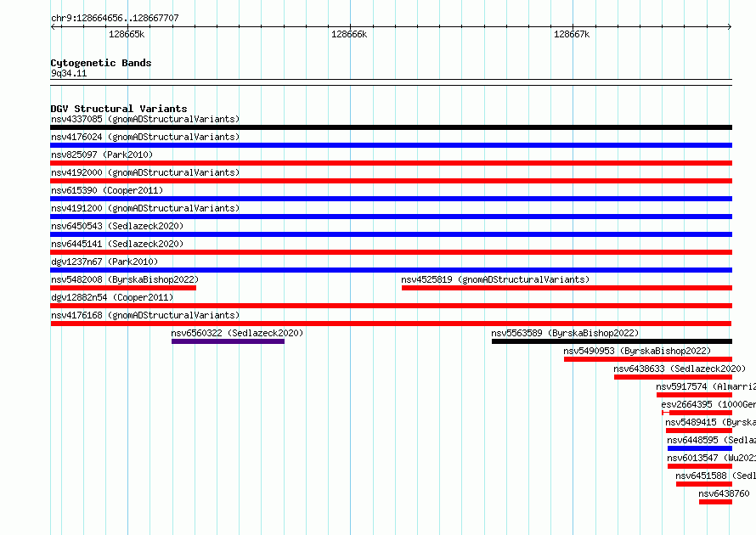Open variant nsv4192000 label

(145, 172)
